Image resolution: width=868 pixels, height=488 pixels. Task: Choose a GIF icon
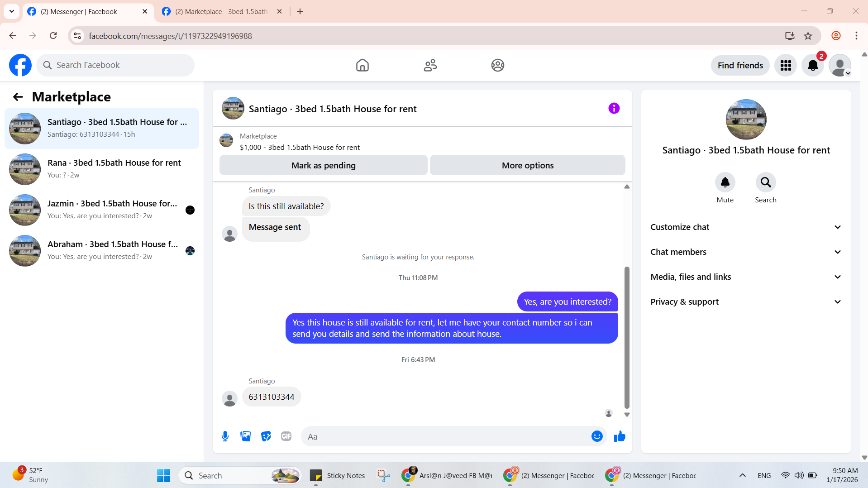tap(286, 436)
